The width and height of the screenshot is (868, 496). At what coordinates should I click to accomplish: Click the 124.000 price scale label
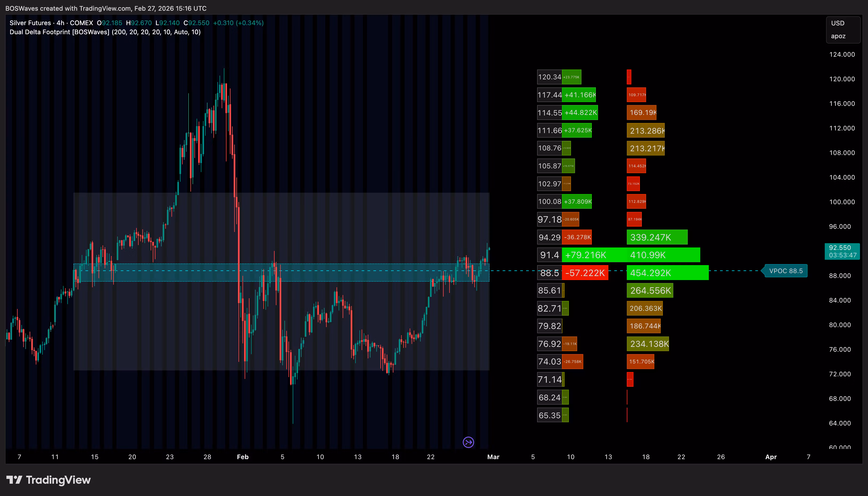[x=842, y=55]
